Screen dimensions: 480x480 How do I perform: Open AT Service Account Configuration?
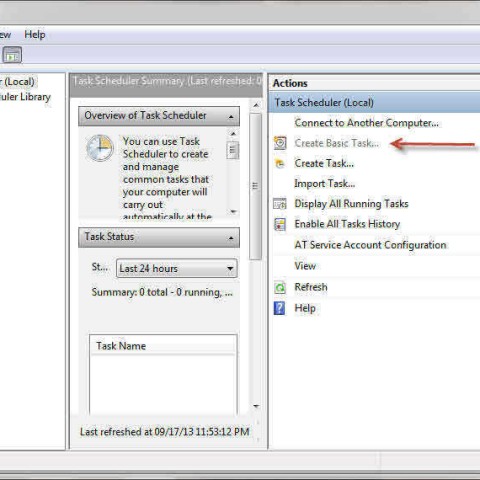tap(370, 245)
